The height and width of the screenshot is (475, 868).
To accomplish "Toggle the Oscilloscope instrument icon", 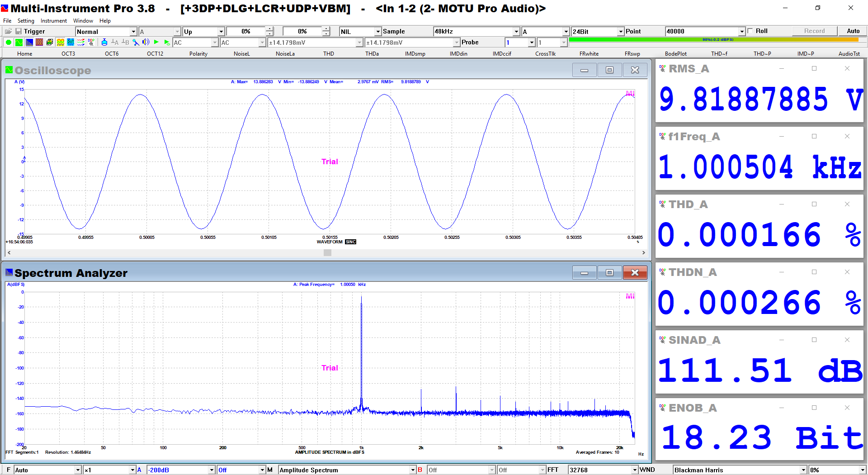I will click(19, 42).
